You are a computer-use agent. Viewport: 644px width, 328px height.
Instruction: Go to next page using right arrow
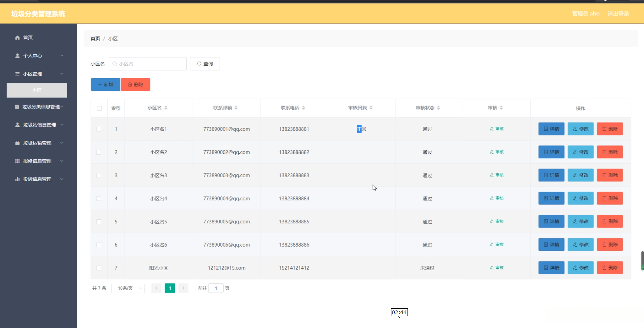[x=183, y=288]
